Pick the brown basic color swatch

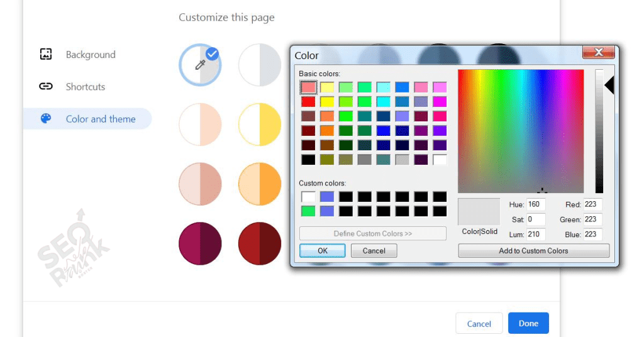tap(327, 145)
